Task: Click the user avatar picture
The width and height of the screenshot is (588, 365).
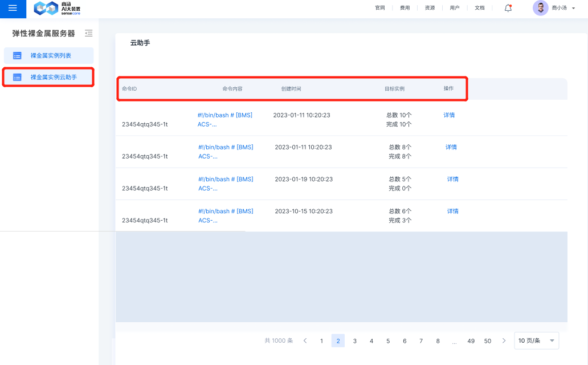Action: pyautogui.click(x=540, y=8)
